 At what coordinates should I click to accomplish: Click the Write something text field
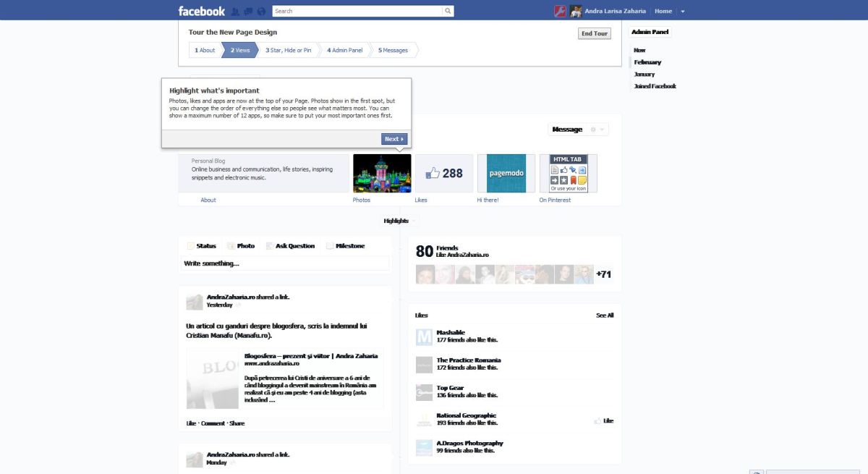click(x=284, y=263)
